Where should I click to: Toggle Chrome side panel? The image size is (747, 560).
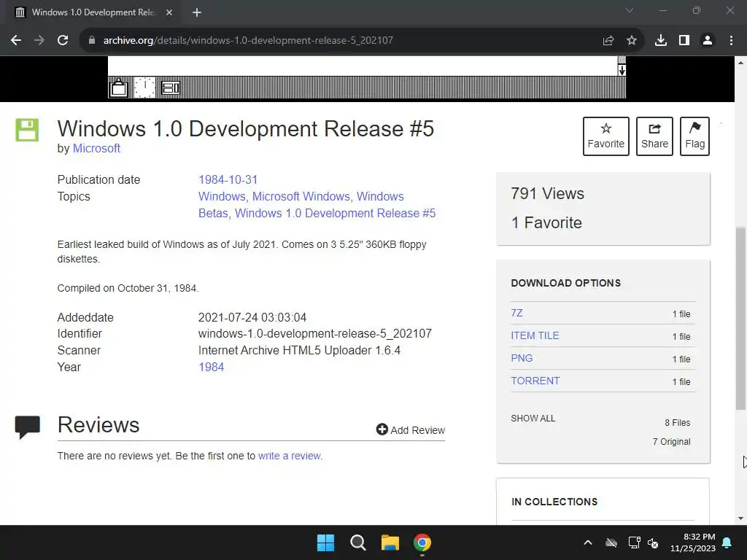[x=684, y=41]
